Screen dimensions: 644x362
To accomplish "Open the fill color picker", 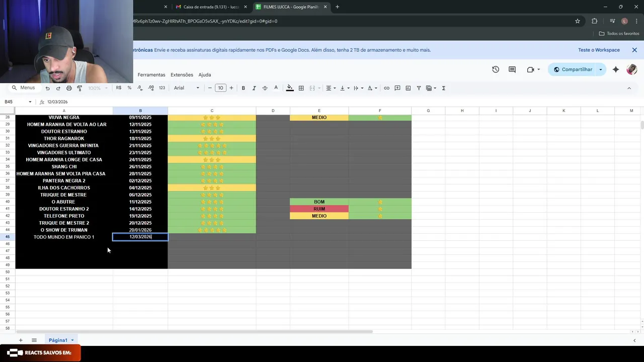I will click(x=290, y=88).
